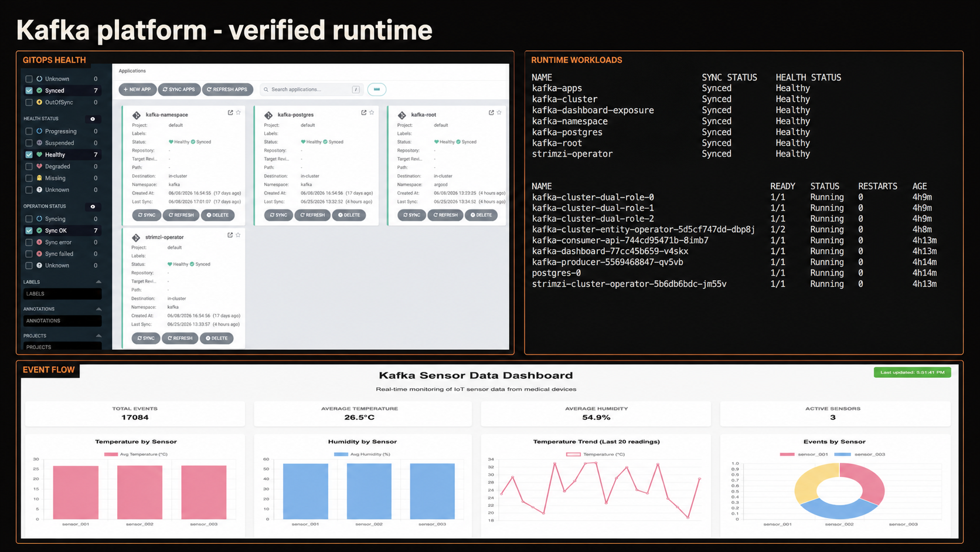Viewport: 980px width, 552px height.
Task: Click the Avg Humidity legend swatch
Action: 341,455
